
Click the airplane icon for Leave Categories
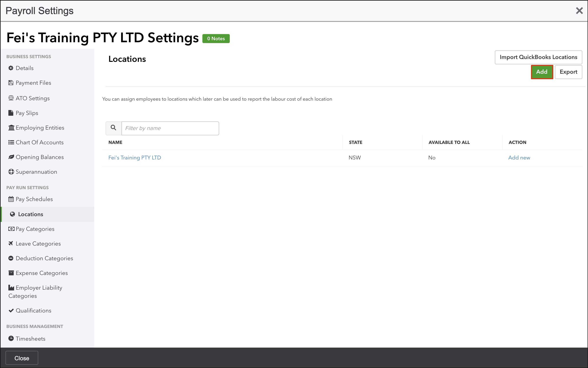click(11, 243)
